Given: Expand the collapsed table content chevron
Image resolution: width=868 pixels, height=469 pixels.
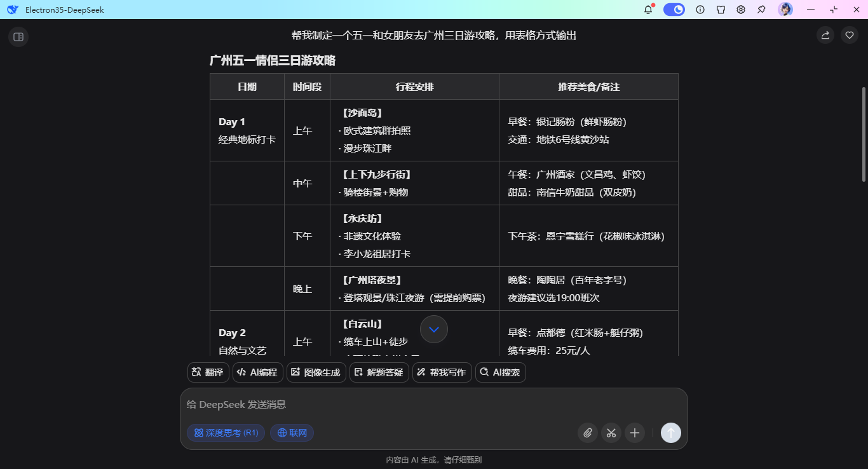Looking at the screenshot, I should (434, 329).
